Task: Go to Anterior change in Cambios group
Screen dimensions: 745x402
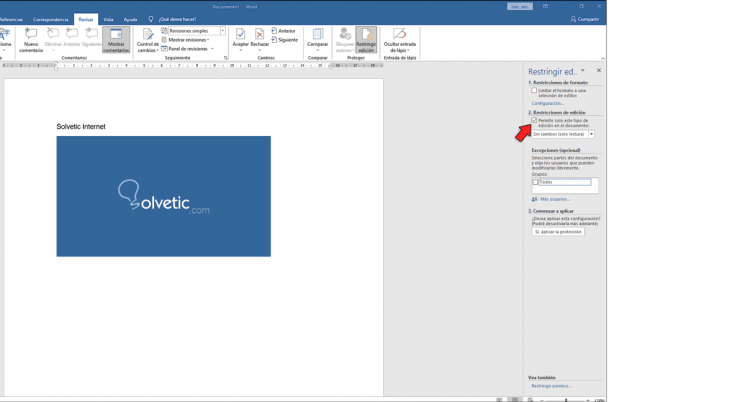Action: tap(284, 31)
